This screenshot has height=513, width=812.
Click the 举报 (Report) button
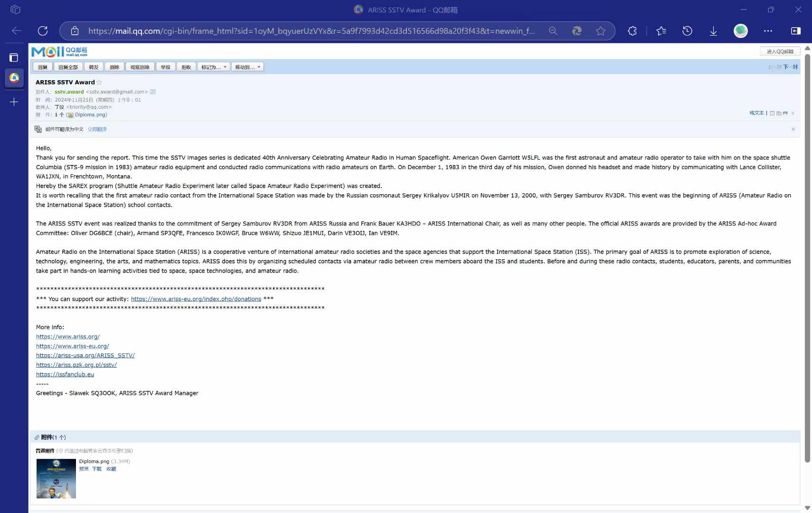pos(165,67)
